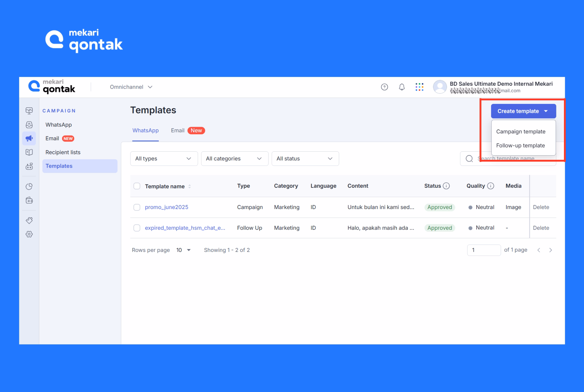Open the notifications bell icon
The image size is (584, 392).
point(402,87)
